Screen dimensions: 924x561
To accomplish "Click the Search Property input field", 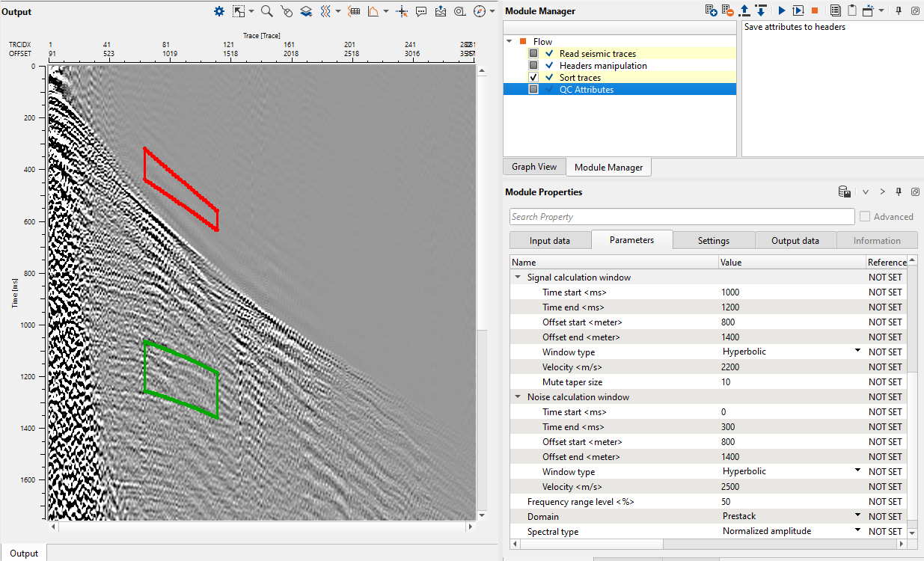I will [682, 217].
